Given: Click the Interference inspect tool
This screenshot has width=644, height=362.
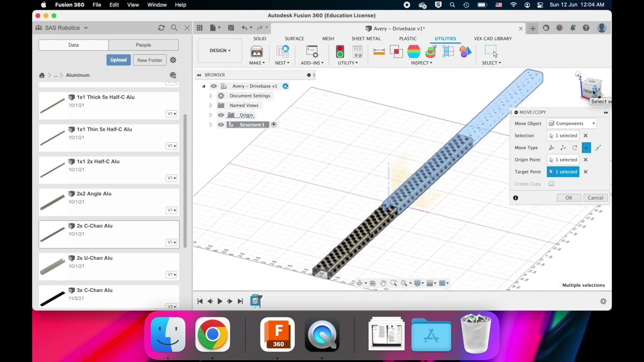Looking at the screenshot, I should click(396, 51).
